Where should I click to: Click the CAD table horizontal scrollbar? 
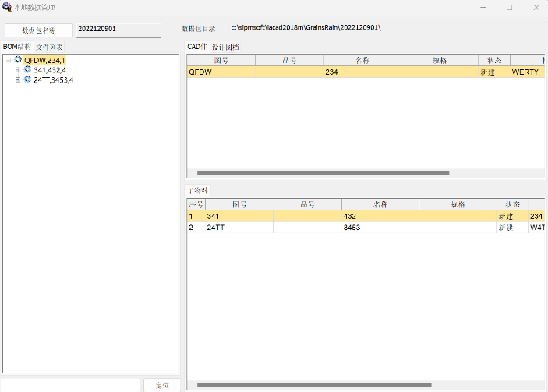(323, 173)
